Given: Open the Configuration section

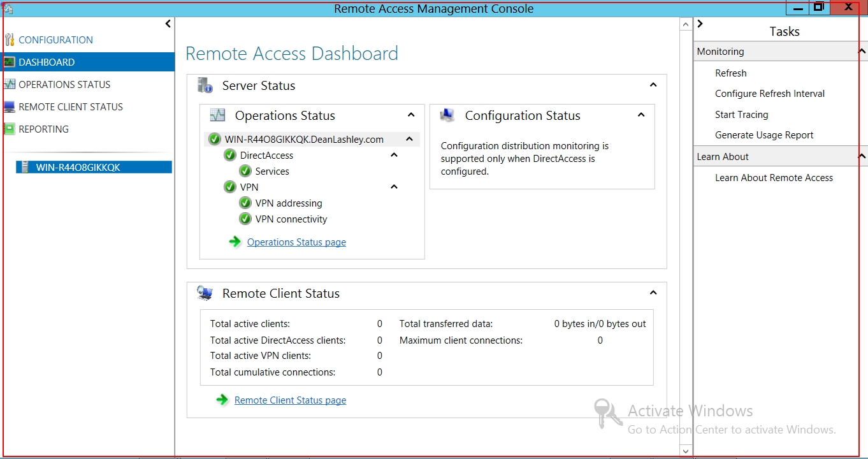Looking at the screenshot, I should [55, 40].
